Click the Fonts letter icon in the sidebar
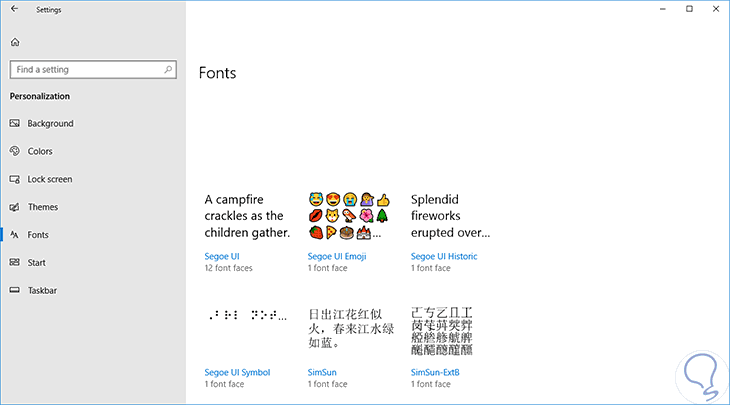 [15, 235]
